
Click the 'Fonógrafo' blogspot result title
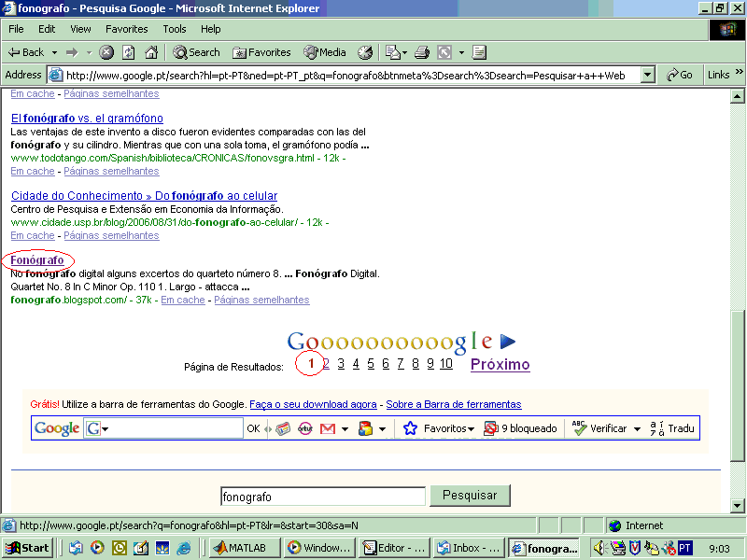pos(37,260)
